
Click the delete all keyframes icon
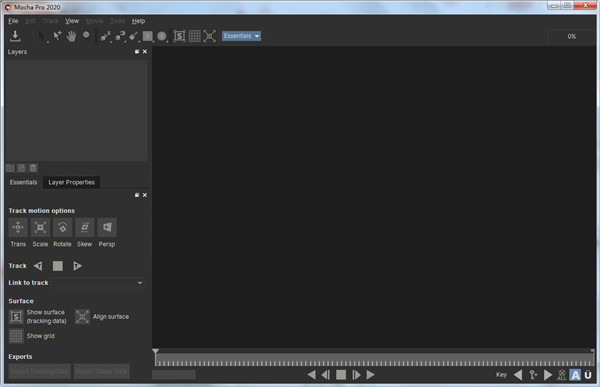[x=561, y=375]
